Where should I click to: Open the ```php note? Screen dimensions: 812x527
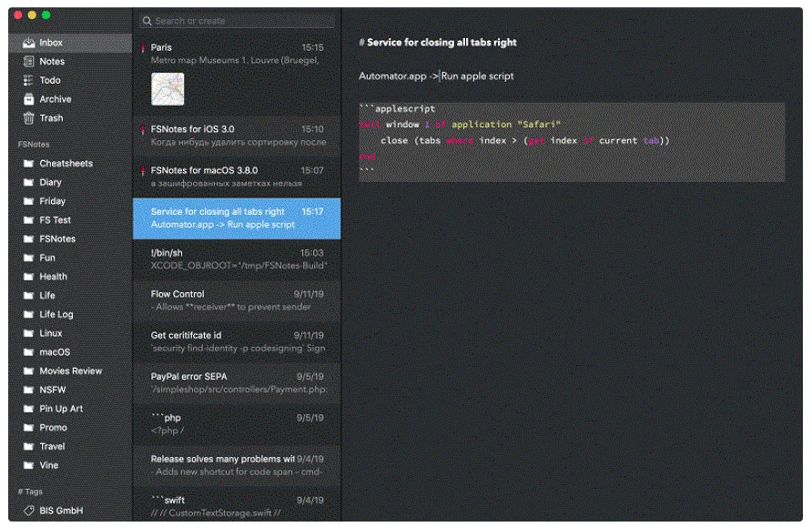(x=237, y=424)
